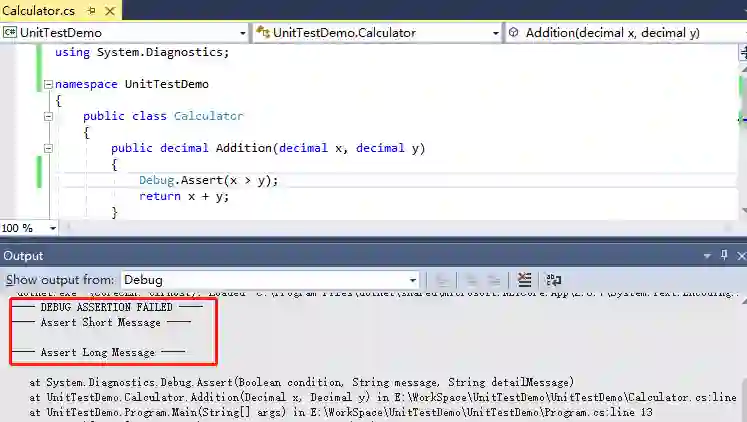Collapse the Addition method block
The height and width of the screenshot is (422, 747).
click(x=48, y=149)
